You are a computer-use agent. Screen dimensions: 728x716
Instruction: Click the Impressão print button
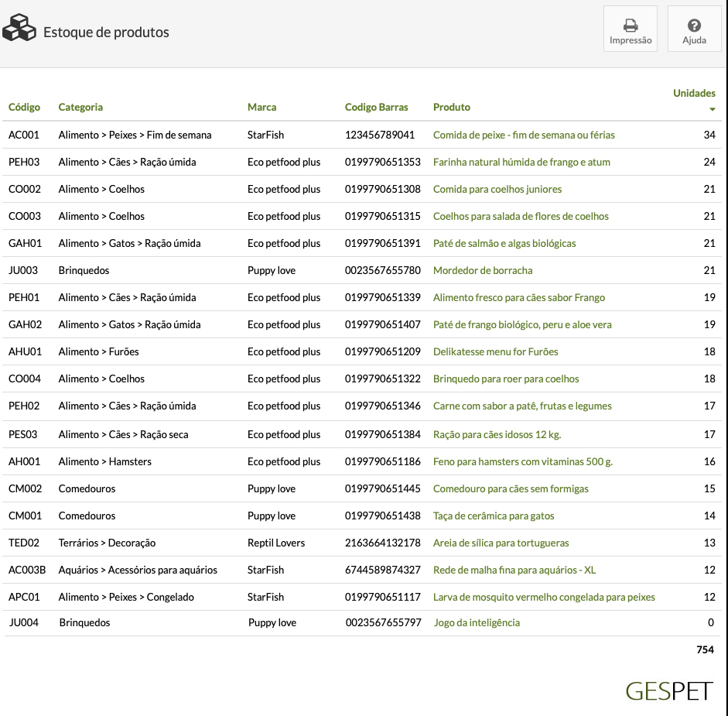[x=630, y=29]
